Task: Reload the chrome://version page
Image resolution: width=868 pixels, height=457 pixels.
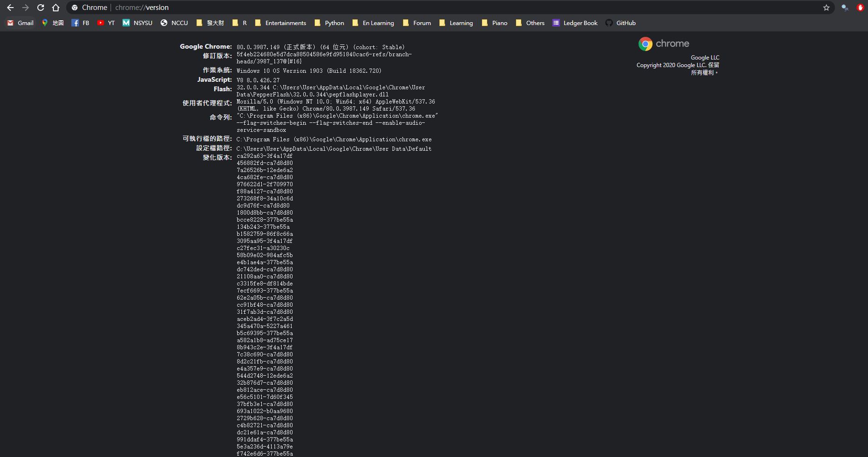Action: click(x=41, y=8)
